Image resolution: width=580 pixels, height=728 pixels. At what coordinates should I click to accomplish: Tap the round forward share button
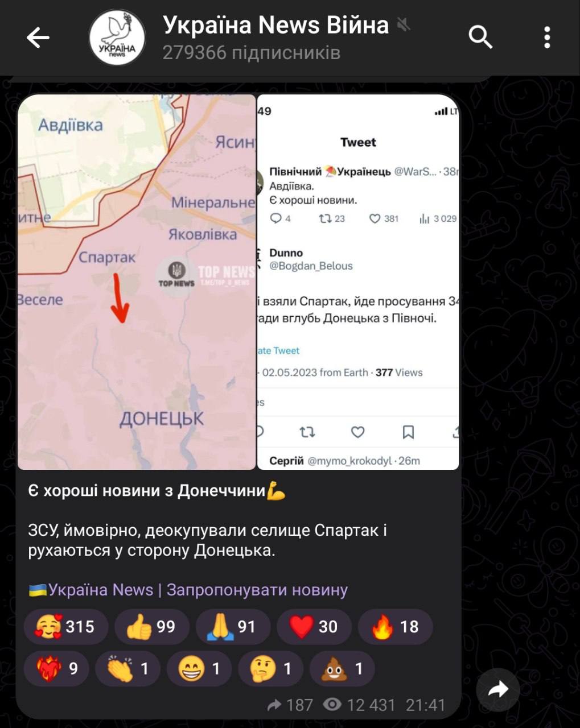coord(498,690)
